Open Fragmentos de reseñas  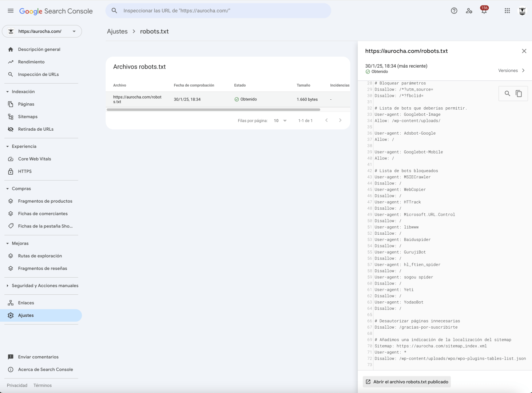[43, 269]
